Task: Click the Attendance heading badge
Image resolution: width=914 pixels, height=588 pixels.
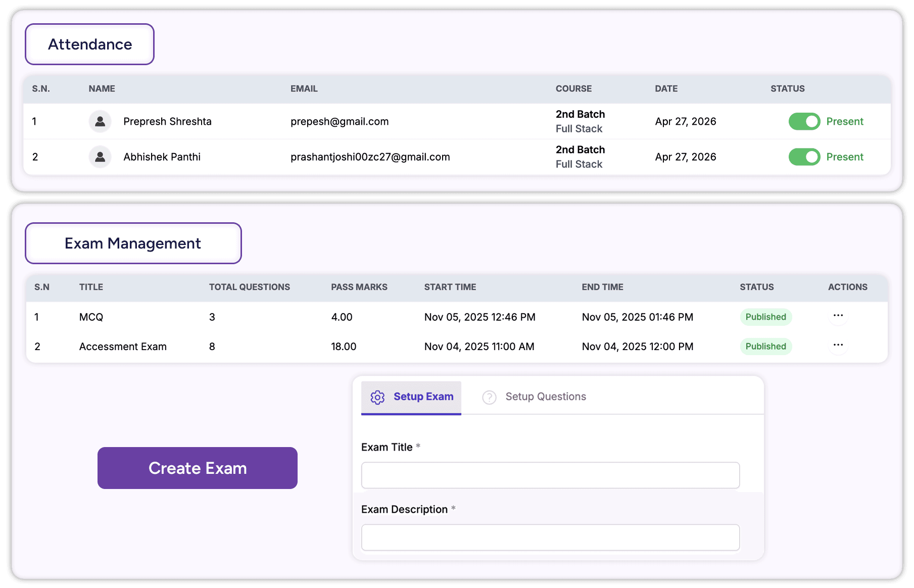Action: click(89, 44)
